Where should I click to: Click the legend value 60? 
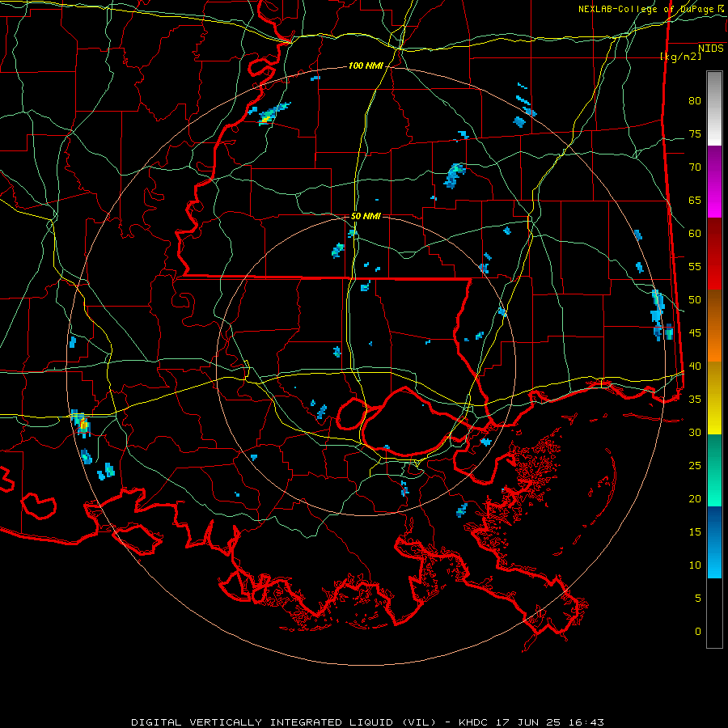[x=695, y=234]
